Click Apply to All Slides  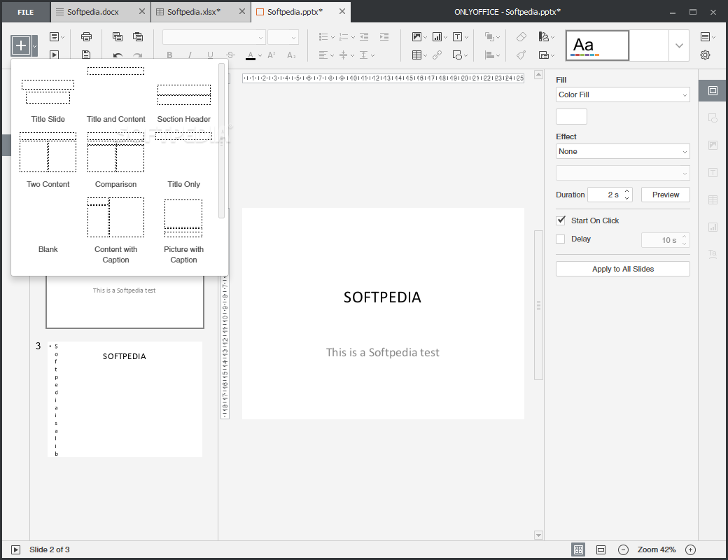click(622, 269)
